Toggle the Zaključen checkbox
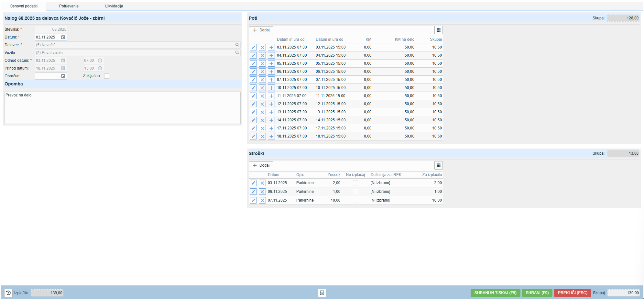644x299 pixels. coord(107,76)
